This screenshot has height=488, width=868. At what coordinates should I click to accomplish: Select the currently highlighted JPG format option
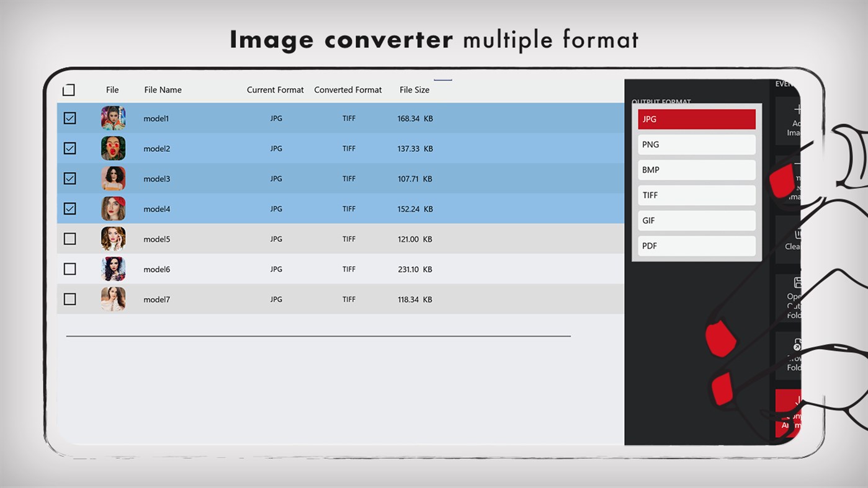696,118
